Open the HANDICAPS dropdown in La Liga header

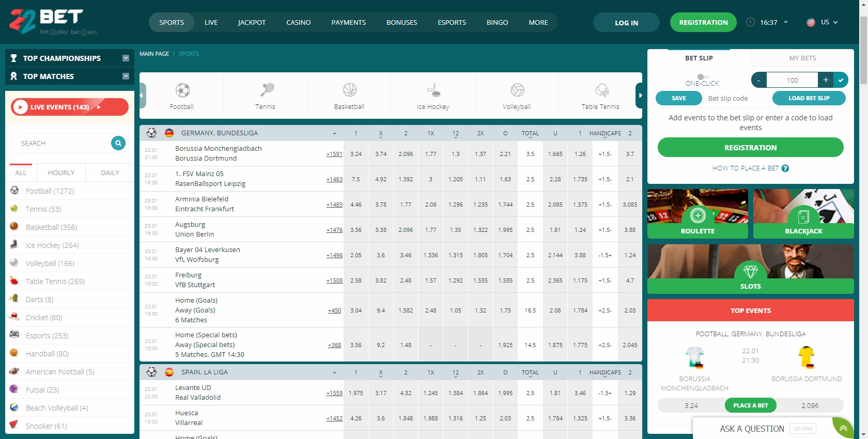pyautogui.click(x=605, y=373)
